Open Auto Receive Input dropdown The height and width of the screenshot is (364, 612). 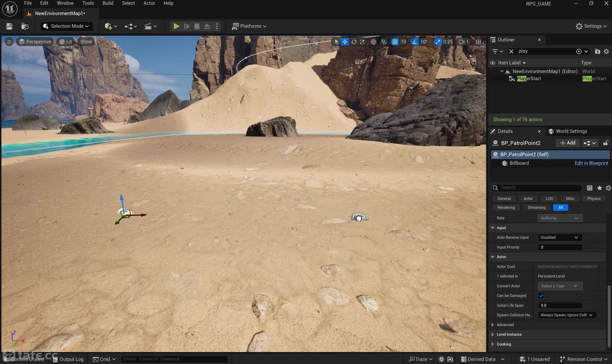pyautogui.click(x=560, y=237)
